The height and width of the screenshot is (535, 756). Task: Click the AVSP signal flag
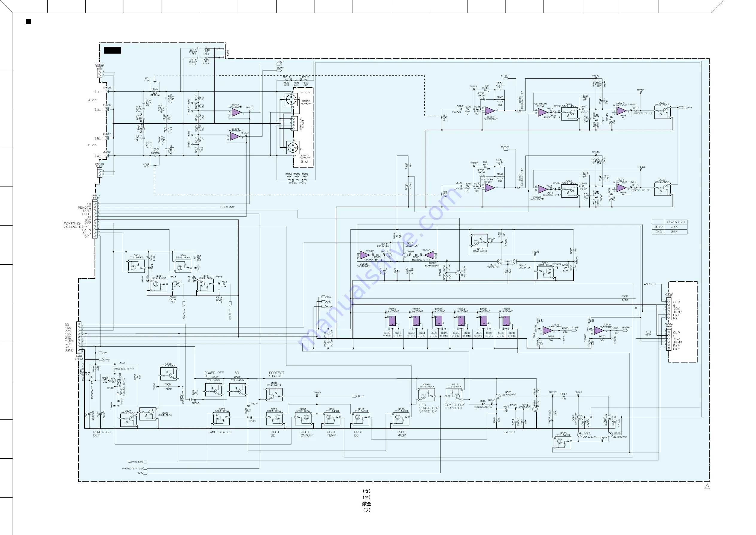coord(279,64)
